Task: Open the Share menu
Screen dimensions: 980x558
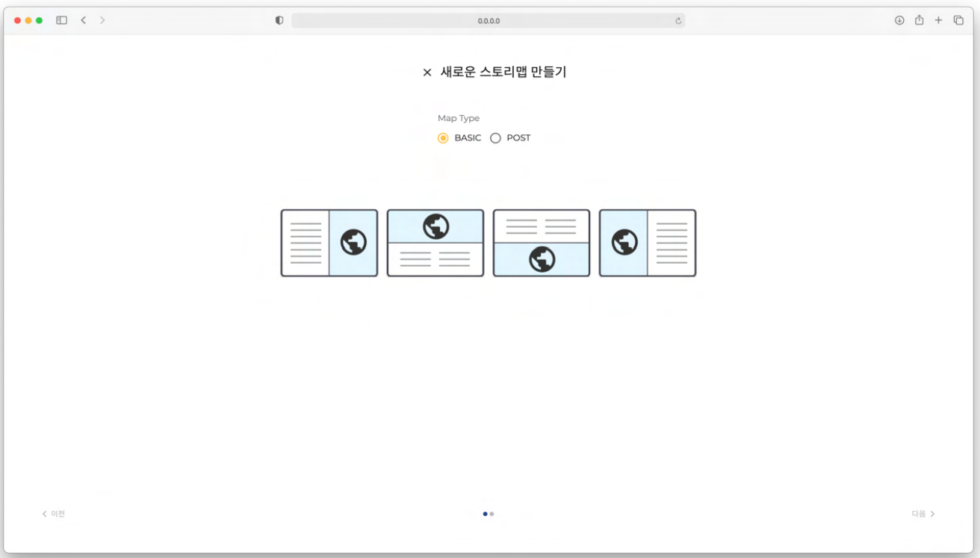Action: (919, 20)
